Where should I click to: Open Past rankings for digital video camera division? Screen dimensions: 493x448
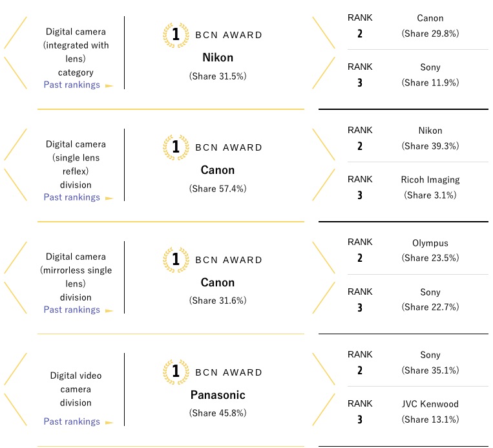(x=72, y=421)
